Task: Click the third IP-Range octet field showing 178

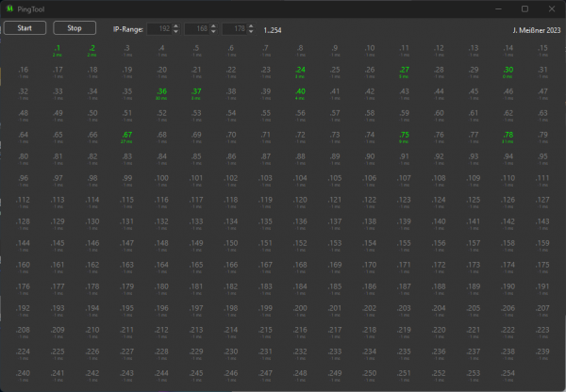Action: 234,29
